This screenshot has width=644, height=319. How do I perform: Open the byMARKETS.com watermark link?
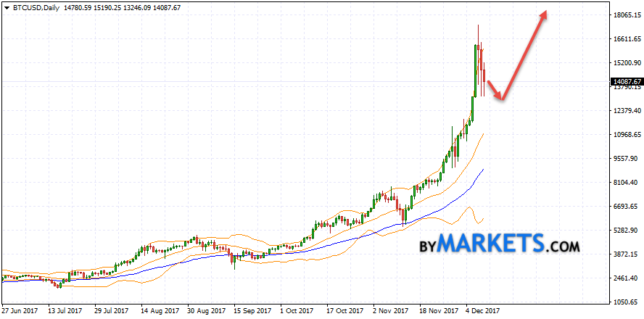click(500, 244)
